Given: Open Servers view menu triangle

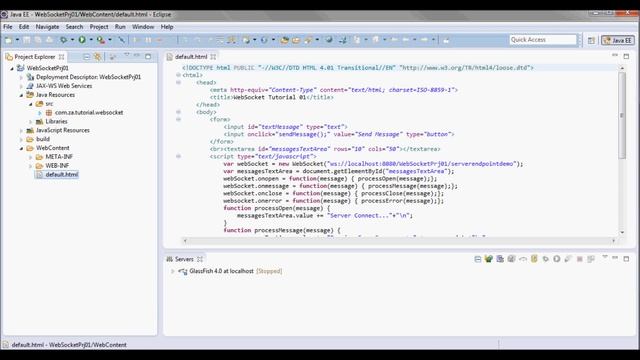Looking at the screenshot, I should click(x=605, y=257).
